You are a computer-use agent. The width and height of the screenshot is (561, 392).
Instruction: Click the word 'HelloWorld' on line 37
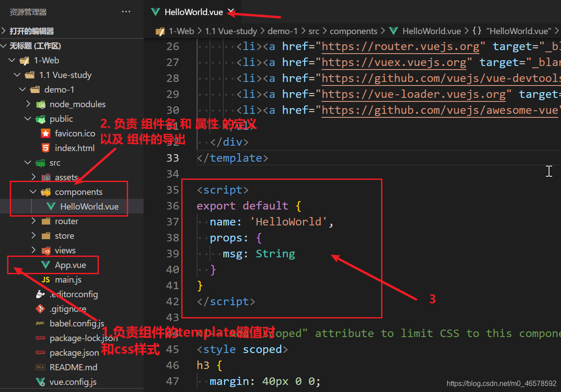pyautogui.click(x=288, y=222)
